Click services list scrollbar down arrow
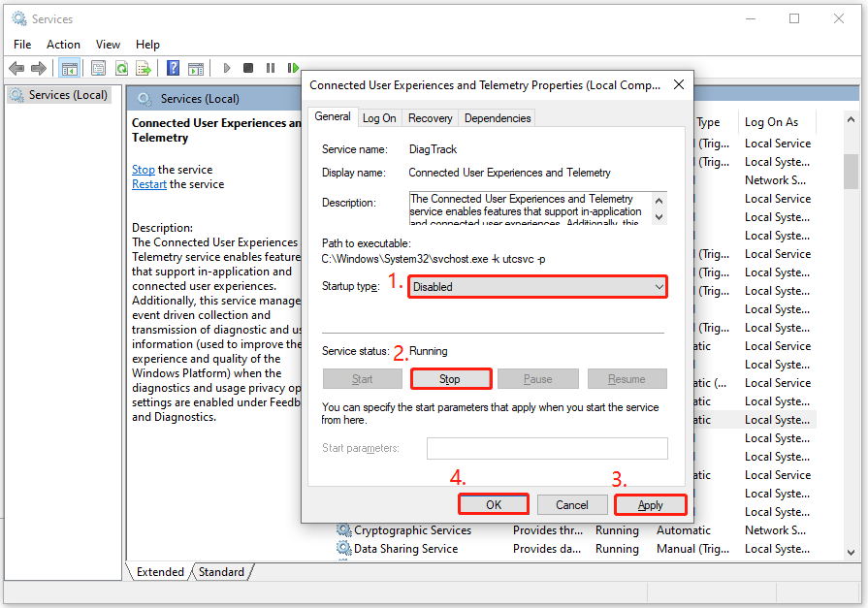 (x=851, y=552)
